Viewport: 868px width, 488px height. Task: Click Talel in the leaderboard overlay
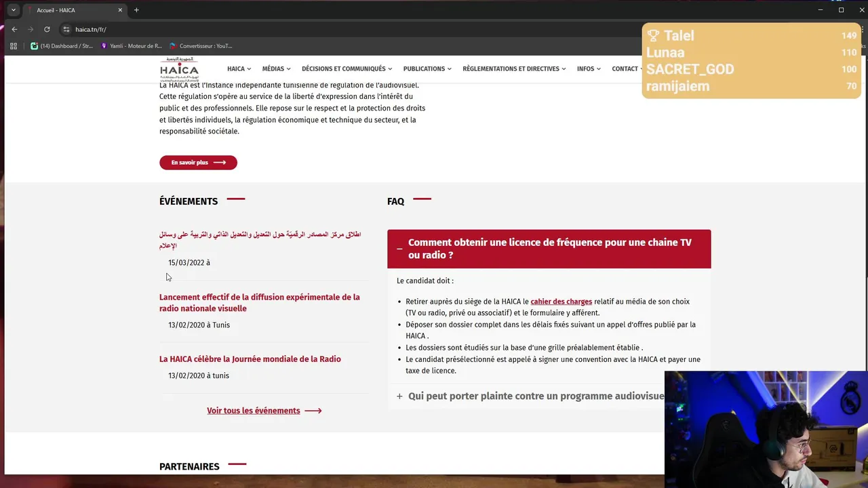pos(679,36)
